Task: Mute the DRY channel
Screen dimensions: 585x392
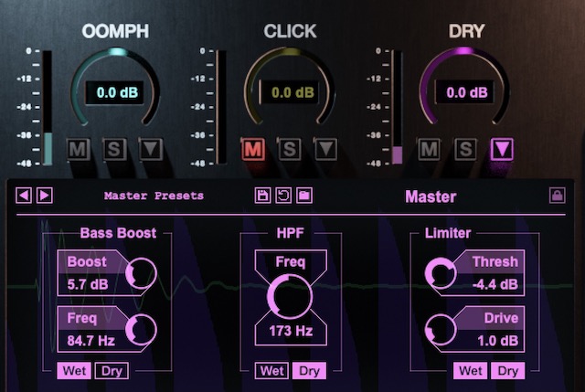Action: (429, 149)
